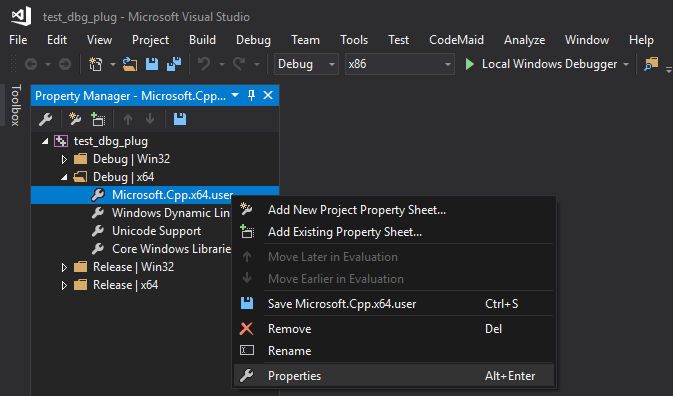Open the File menu

[x=18, y=40]
